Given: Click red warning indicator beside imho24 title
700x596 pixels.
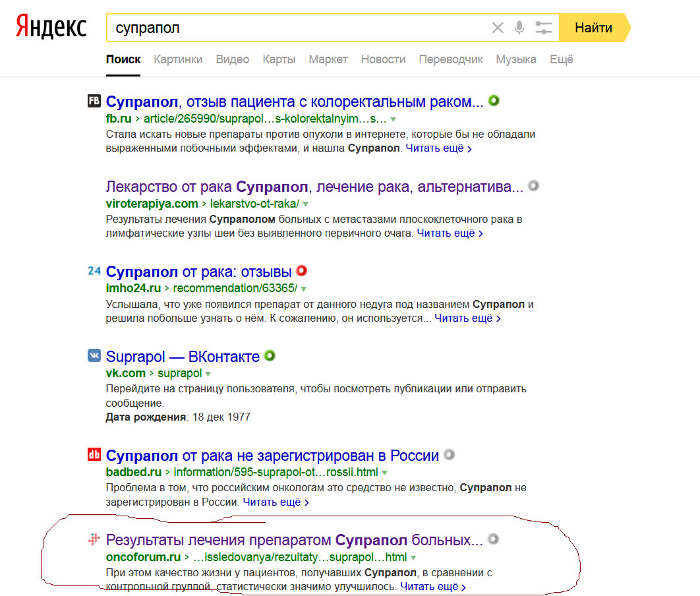Looking at the screenshot, I should click(302, 270).
